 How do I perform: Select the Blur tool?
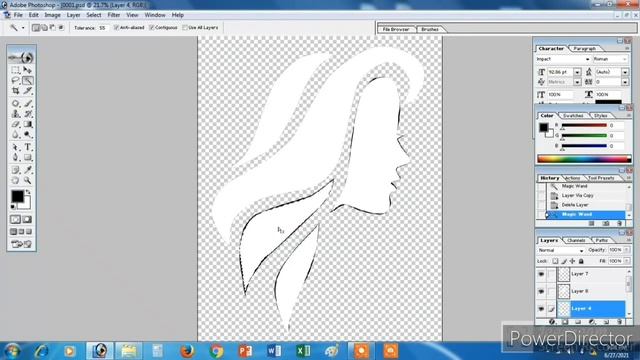16,134
